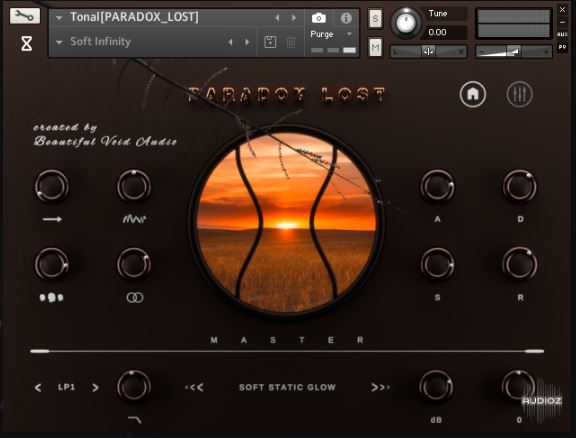This screenshot has width=576, height=438.
Task: Select next filter type after LP1
Action: [x=95, y=387]
